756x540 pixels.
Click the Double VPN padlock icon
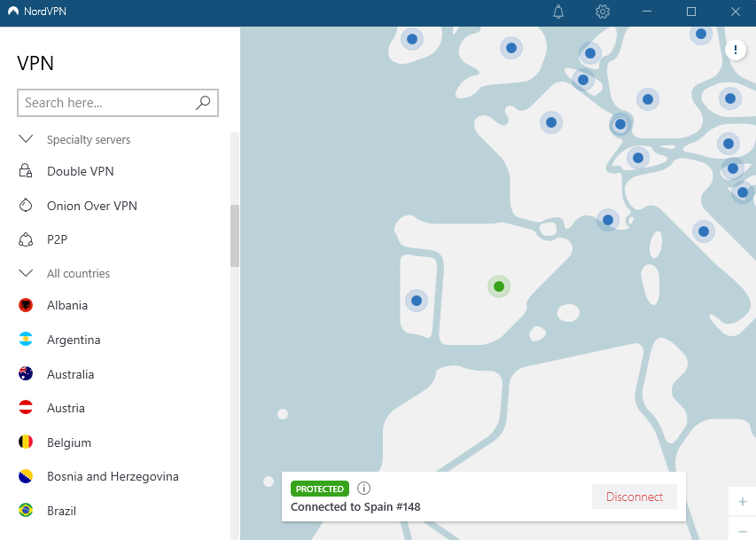[26, 171]
